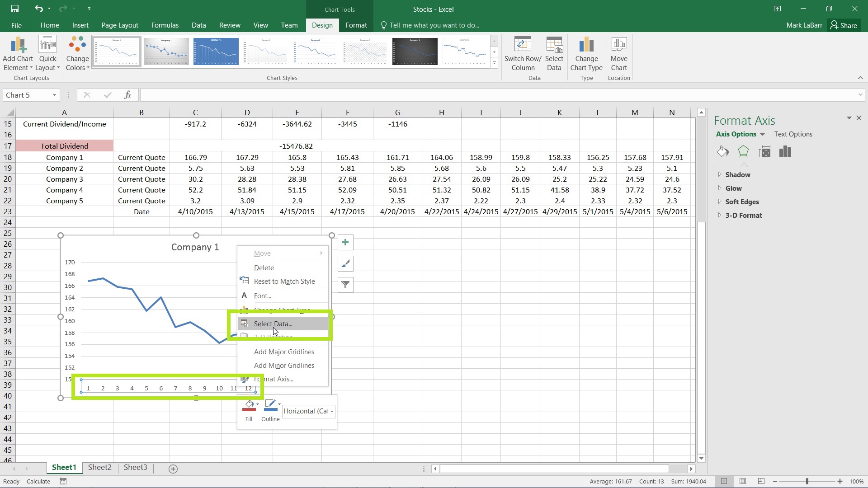Click the Text Options toggle in Format Axis
This screenshot has height=488, width=868.
[x=793, y=133]
